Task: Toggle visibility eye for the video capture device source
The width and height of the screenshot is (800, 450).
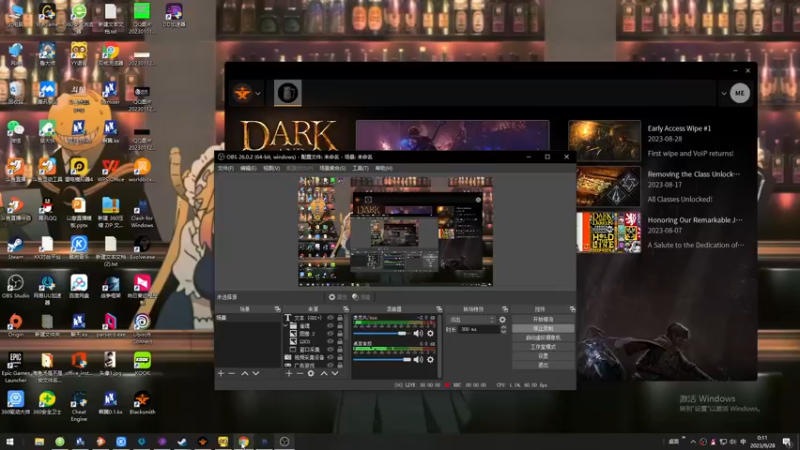Action: [330, 357]
